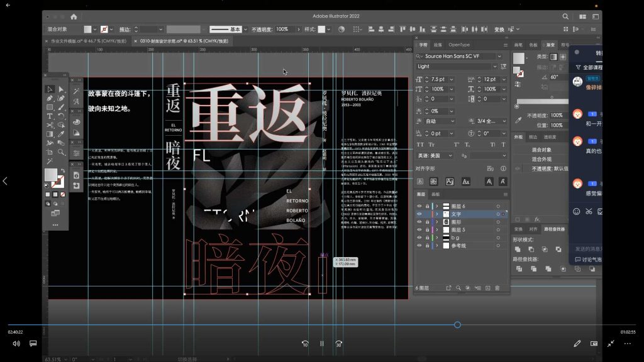This screenshot has width=644, height=362.
Task: Activate the Zoom tool
Action: click(x=61, y=150)
